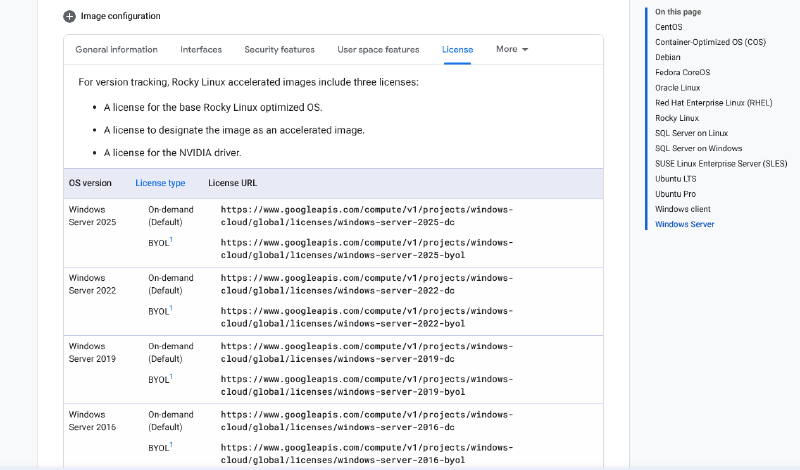Click the OS version column header
800x470 pixels.
coord(90,183)
